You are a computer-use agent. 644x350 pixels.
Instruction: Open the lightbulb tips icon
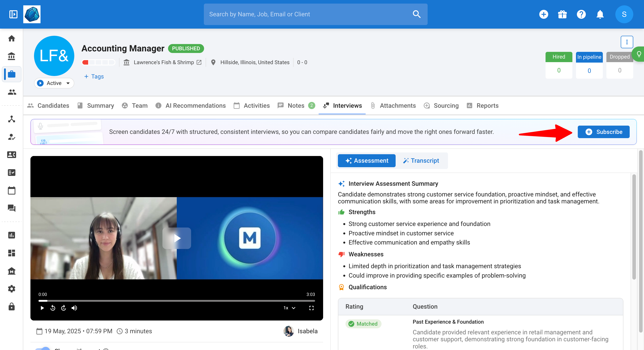click(x=639, y=54)
